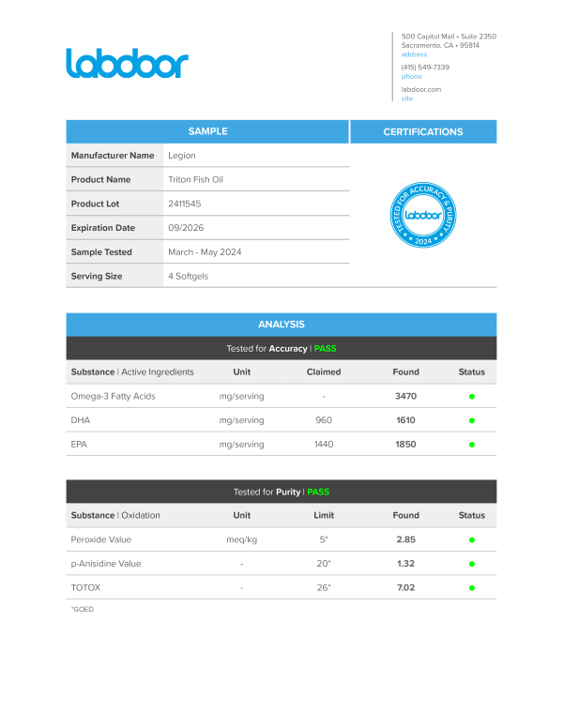This screenshot has width=563, height=728.
Task: Click the 'Claimed' column header
Action: [324, 372]
